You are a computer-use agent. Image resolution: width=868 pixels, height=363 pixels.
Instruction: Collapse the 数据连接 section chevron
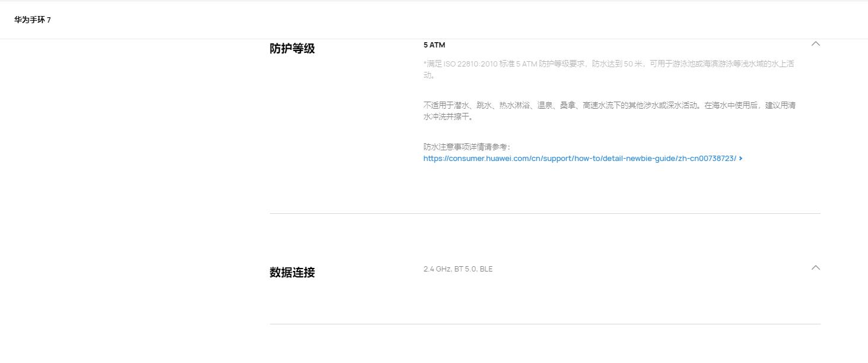coord(815,268)
